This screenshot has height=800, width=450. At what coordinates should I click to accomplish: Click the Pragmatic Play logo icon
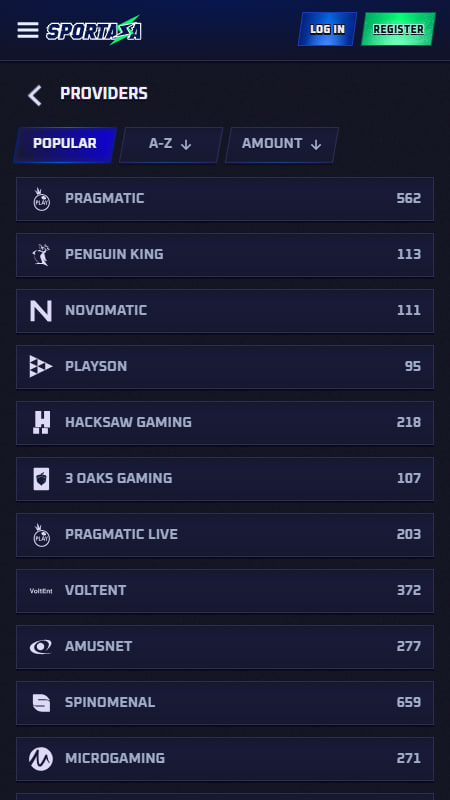coord(41,199)
